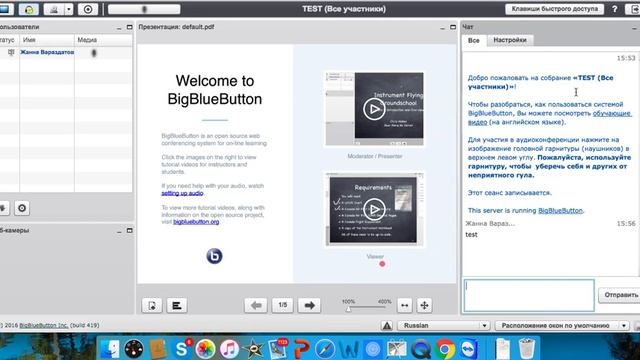Click the warning triangle log icon
Screen dimensions: 640x360
[x=387, y=325]
